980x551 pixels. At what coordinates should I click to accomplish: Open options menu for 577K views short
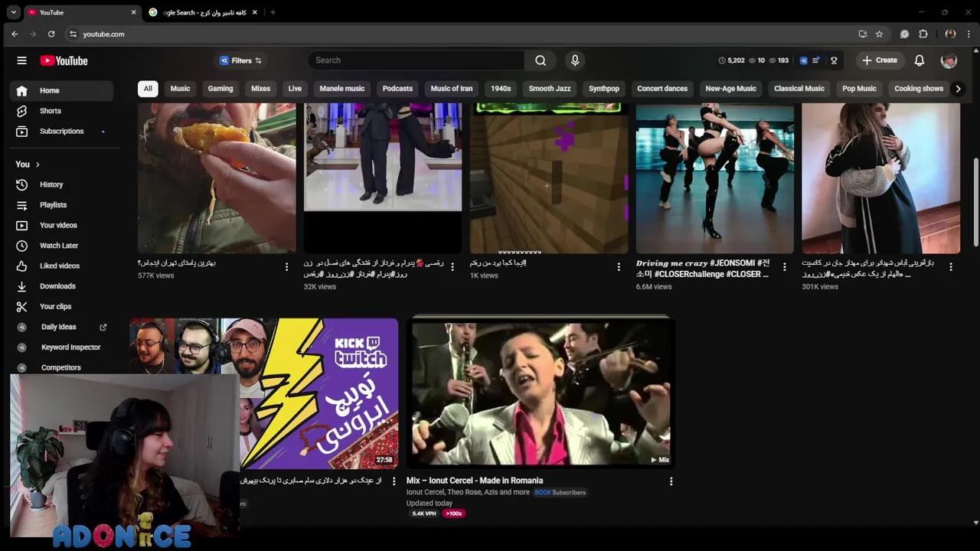[x=287, y=267]
